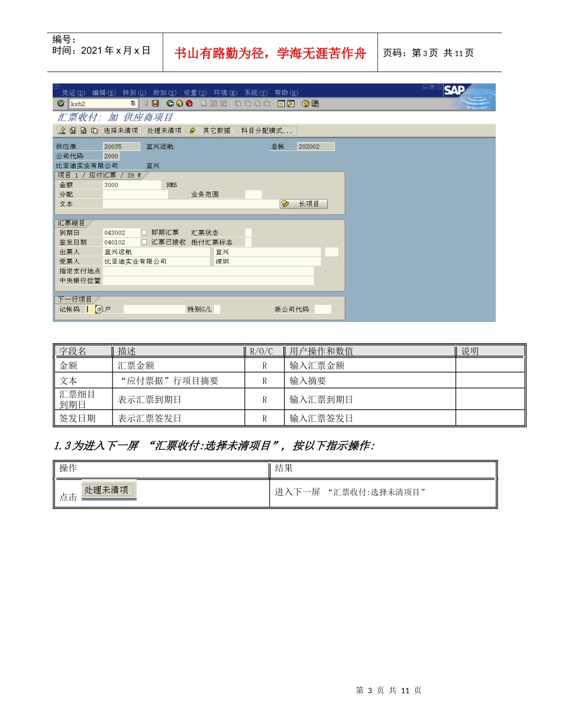Screen dimensions: 562x728
Task: Click the 签发日期 field showing 040102
Action: (121, 242)
